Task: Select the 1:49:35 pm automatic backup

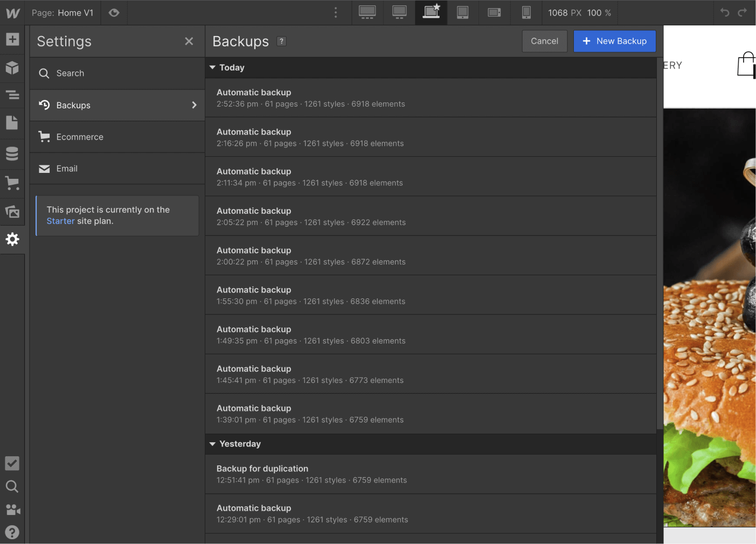Action: (431, 335)
